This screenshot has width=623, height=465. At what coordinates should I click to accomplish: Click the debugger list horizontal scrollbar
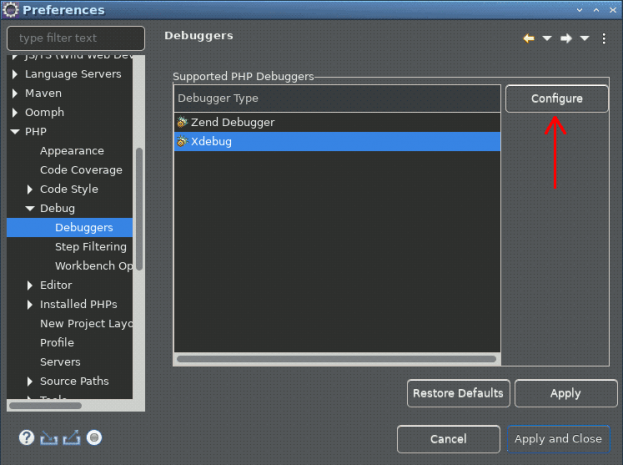click(x=336, y=359)
